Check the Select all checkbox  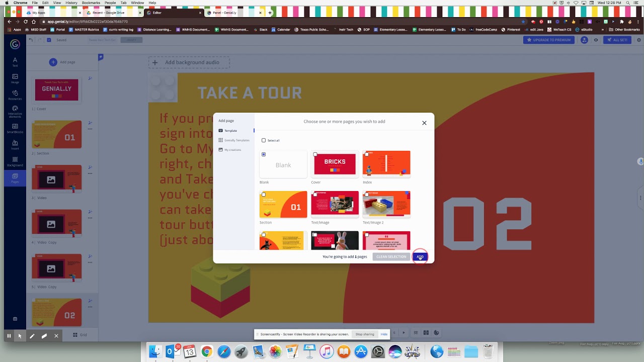[x=264, y=140]
